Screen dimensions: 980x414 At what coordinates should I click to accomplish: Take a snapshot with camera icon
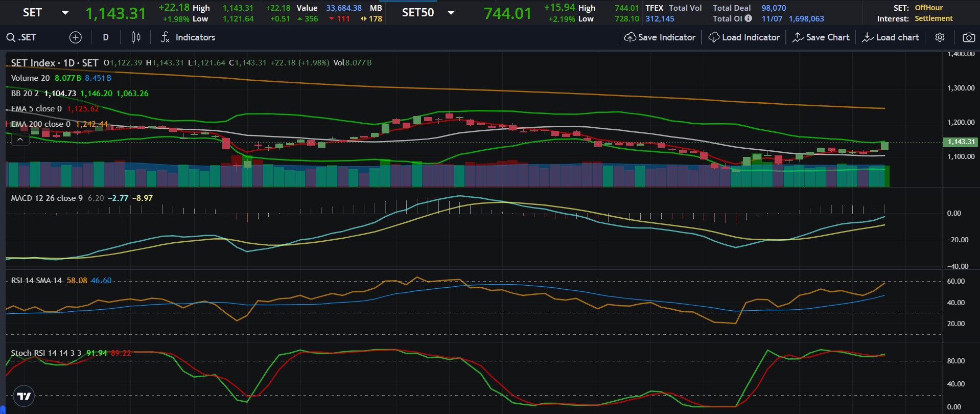coord(968,37)
